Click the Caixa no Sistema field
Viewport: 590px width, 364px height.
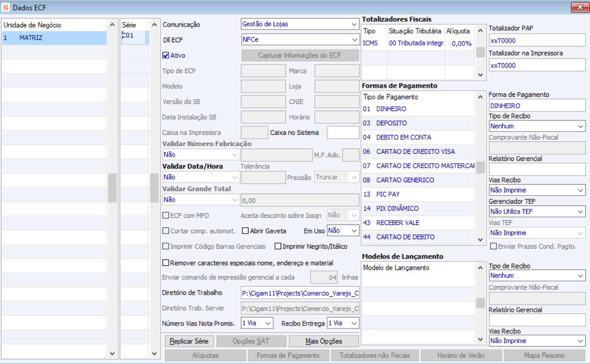[343, 132]
